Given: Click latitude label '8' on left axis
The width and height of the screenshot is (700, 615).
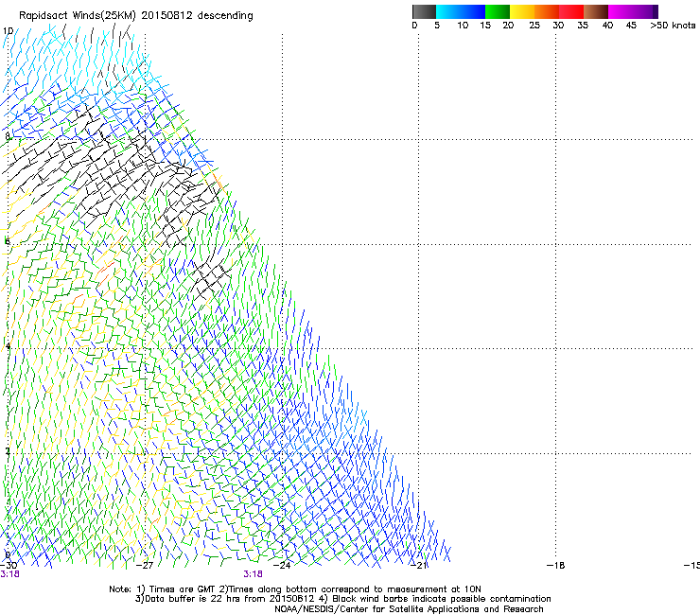Looking at the screenshot, I should (x=8, y=136).
